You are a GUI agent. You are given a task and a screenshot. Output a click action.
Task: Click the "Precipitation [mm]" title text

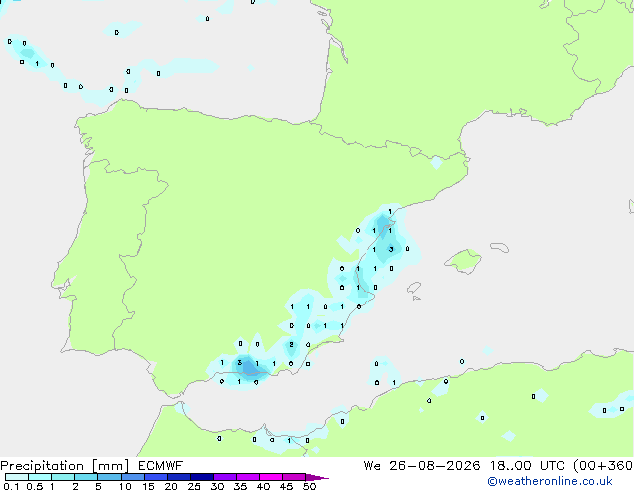[65, 466]
